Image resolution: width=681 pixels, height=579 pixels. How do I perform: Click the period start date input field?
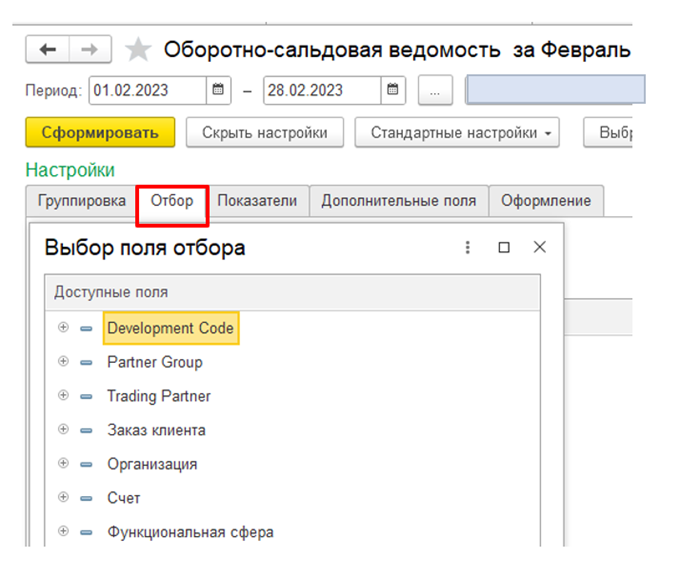[x=147, y=90]
